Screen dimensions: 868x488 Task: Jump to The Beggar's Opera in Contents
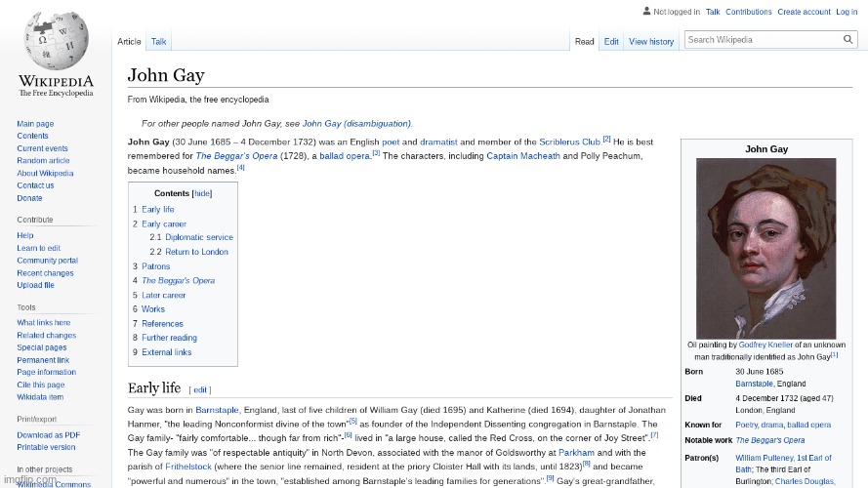tap(179, 280)
